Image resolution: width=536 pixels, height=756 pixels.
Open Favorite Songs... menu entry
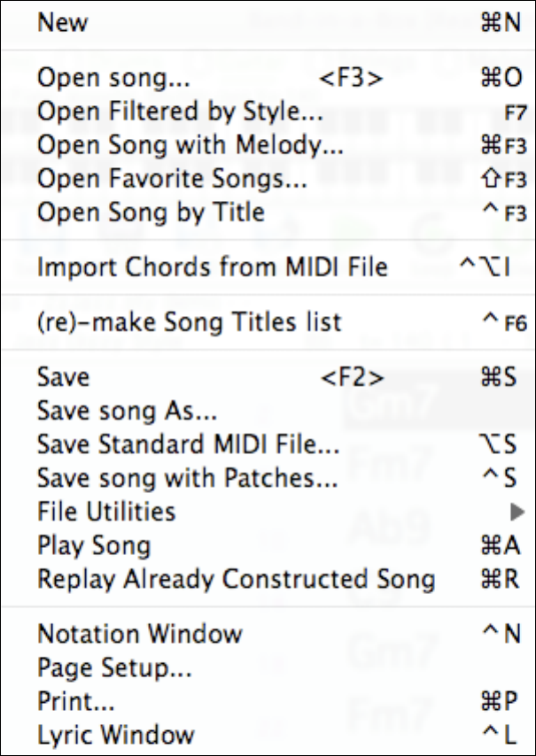point(172,179)
